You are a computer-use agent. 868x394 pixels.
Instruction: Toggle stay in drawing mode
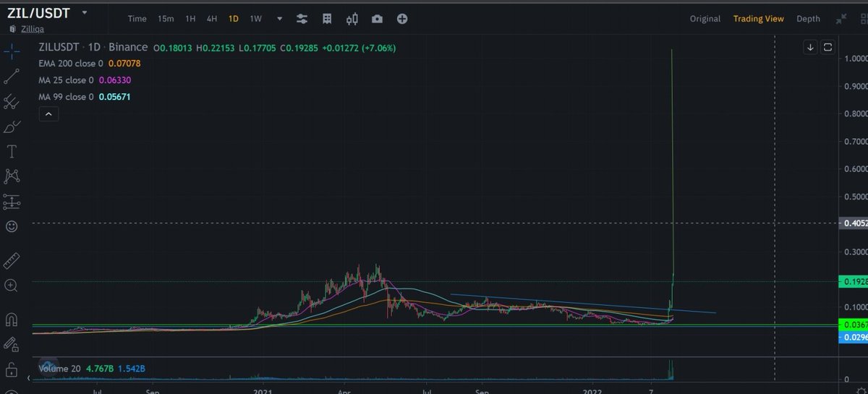pyautogui.click(x=11, y=344)
